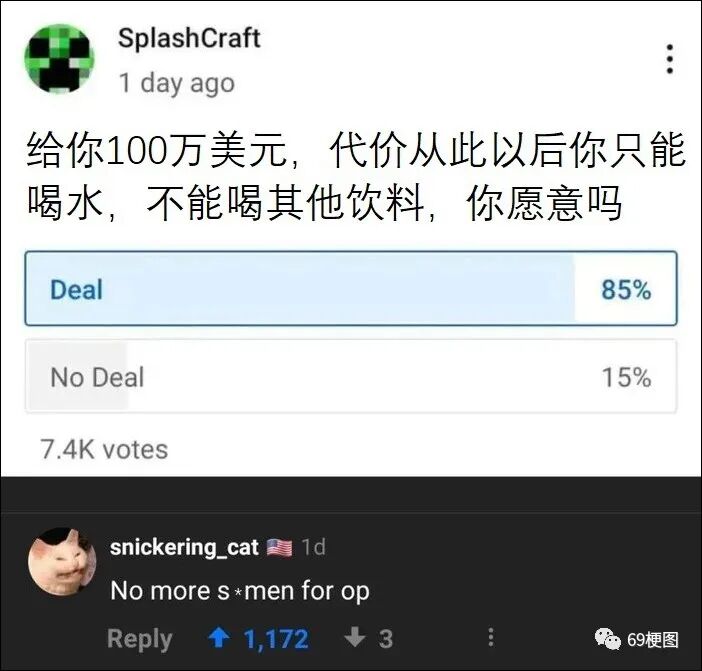Open the comment's three-dot overflow menu
Screen dimensions: 702x671
point(491,637)
